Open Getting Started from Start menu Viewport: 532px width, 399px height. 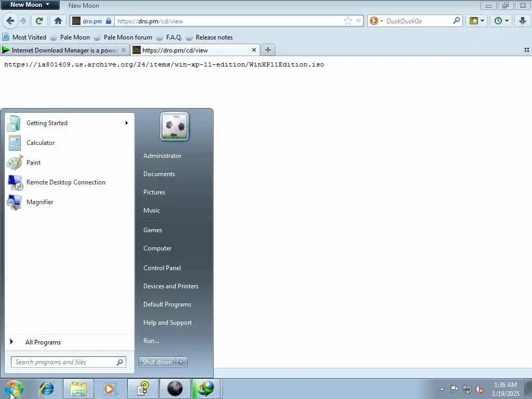coord(70,123)
